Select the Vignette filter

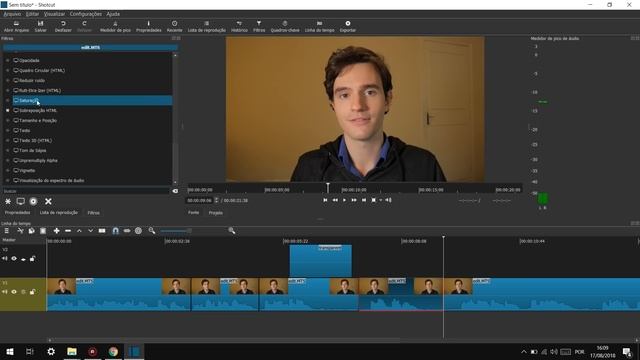click(92, 170)
